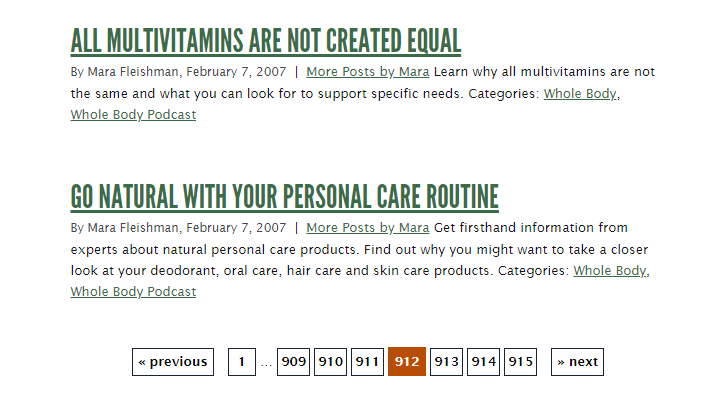The image size is (724, 395).
Task: Select page 909 in pagination
Action: [293, 362]
